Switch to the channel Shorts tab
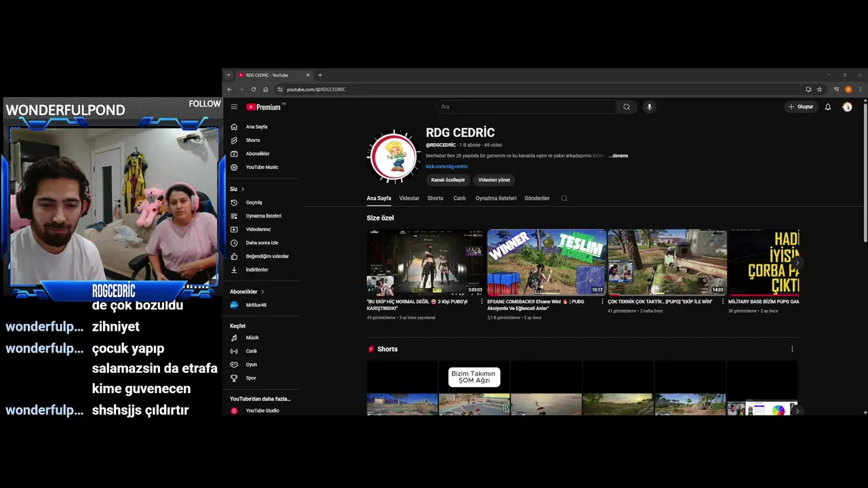The image size is (868, 488). tap(435, 199)
